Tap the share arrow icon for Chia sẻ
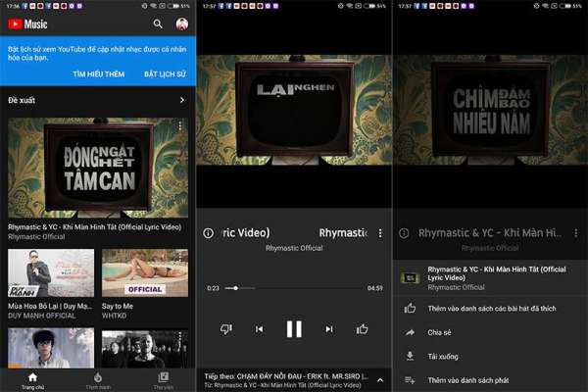The height and width of the screenshot is (392, 588). [410, 332]
